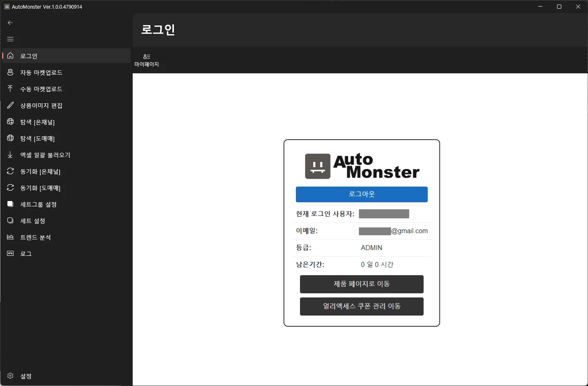The height and width of the screenshot is (386, 588).
Task: Open 탐색 [온채널] page
Action: 66,122
